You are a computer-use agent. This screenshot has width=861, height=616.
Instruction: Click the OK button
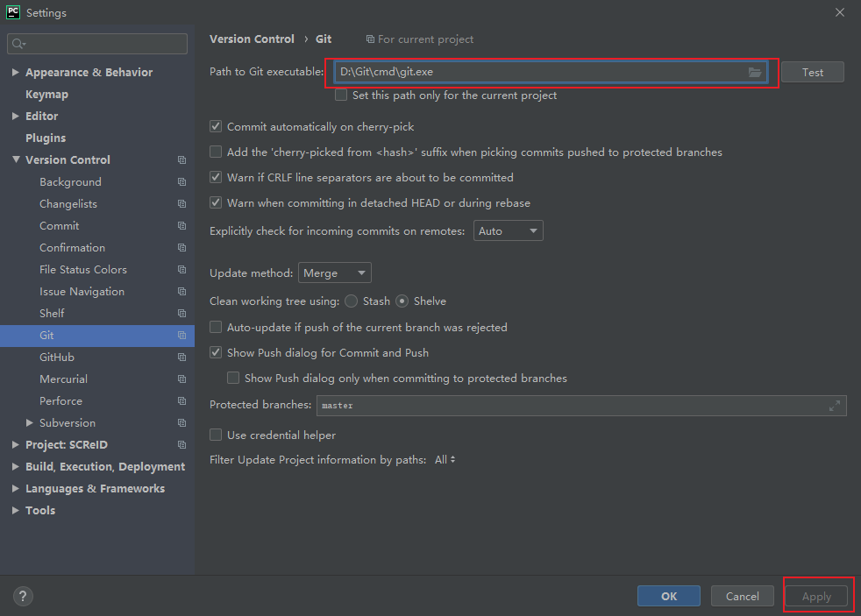[x=668, y=596]
